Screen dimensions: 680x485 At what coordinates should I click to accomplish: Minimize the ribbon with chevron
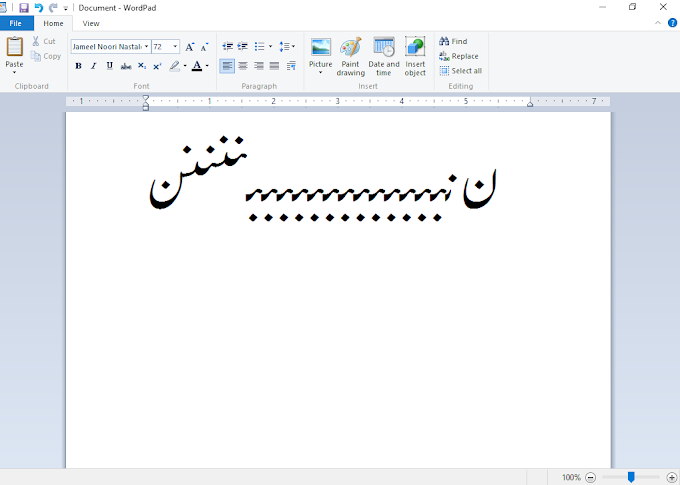click(658, 23)
